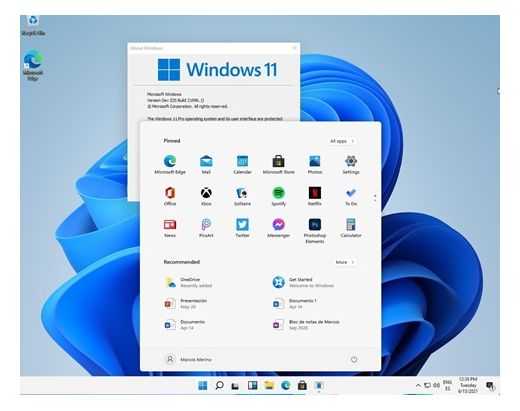520x411 pixels.
Task: Click the All apps button
Action: coord(342,141)
